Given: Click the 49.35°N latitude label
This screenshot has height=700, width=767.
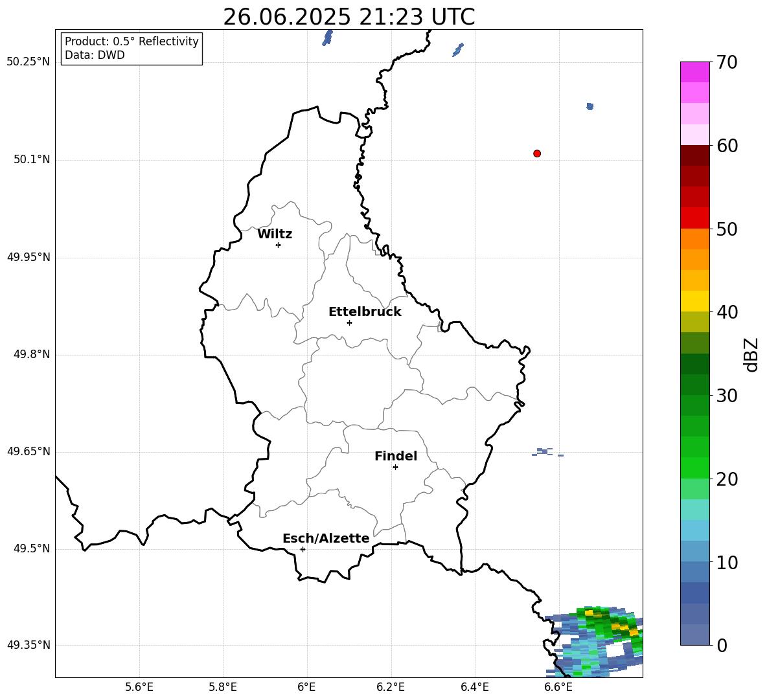Looking at the screenshot, I should pyautogui.click(x=29, y=645).
